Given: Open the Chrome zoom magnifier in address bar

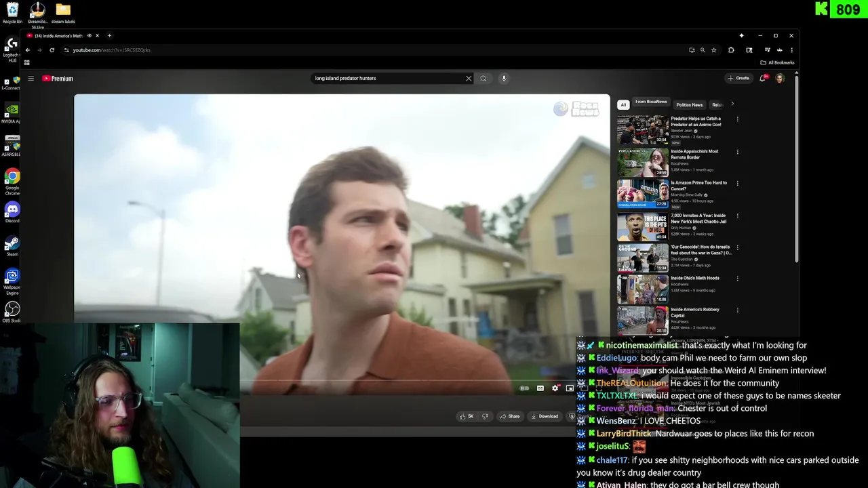Looking at the screenshot, I should [x=703, y=50].
